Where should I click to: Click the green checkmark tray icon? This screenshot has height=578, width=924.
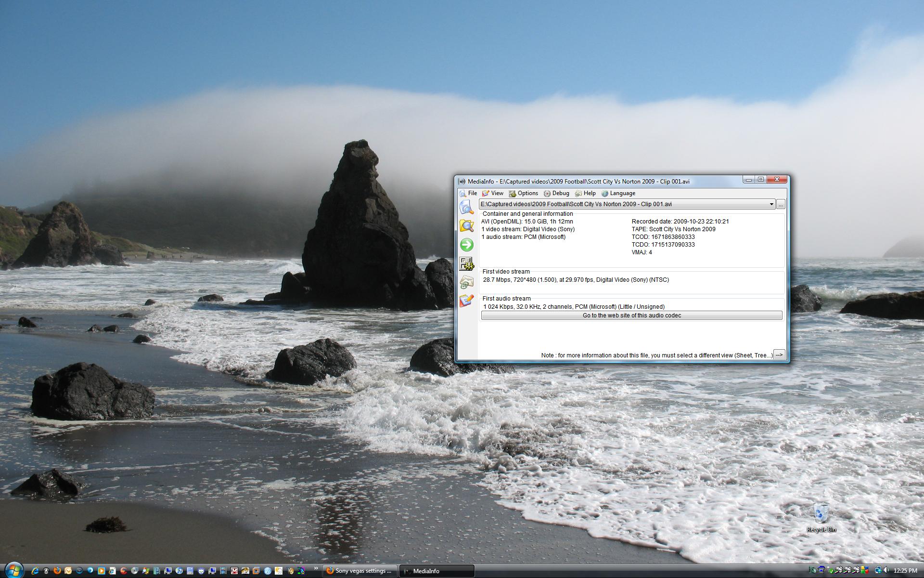(831, 571)
